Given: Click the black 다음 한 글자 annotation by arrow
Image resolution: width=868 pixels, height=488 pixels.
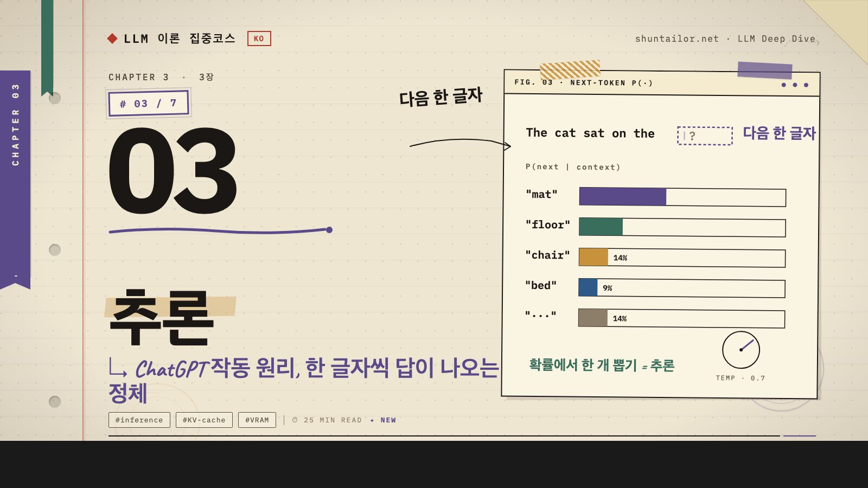Looking at the screenshot, I should [x=441, y=97].
